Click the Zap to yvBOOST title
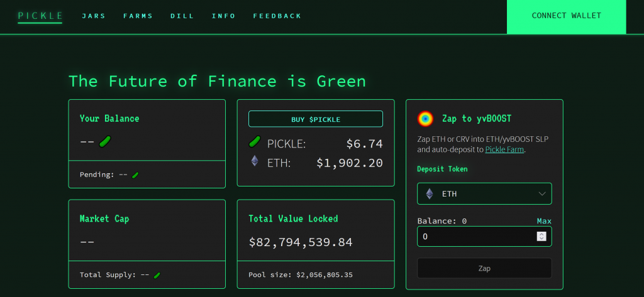Screen dimensions: 644x297 click(x=477, y=119)
